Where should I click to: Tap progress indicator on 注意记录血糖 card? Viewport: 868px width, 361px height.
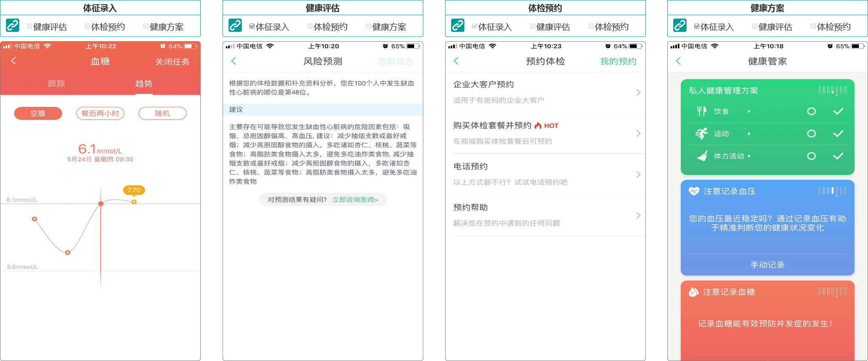pos(833,292)
